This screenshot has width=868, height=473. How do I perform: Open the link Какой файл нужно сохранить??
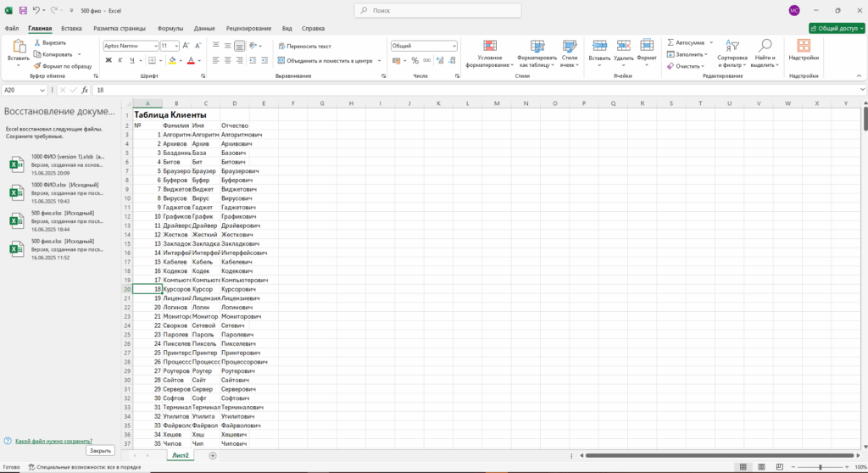coord(53,442)
